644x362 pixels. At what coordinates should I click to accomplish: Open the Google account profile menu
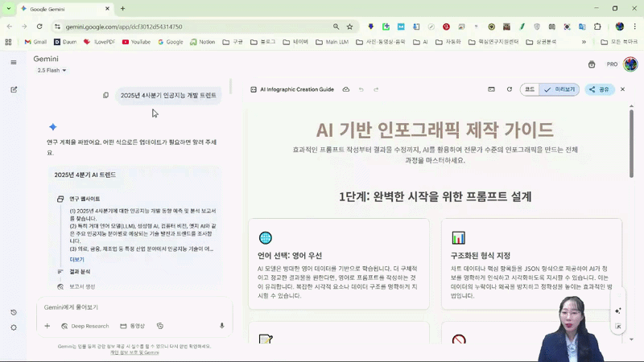[630, 64]
